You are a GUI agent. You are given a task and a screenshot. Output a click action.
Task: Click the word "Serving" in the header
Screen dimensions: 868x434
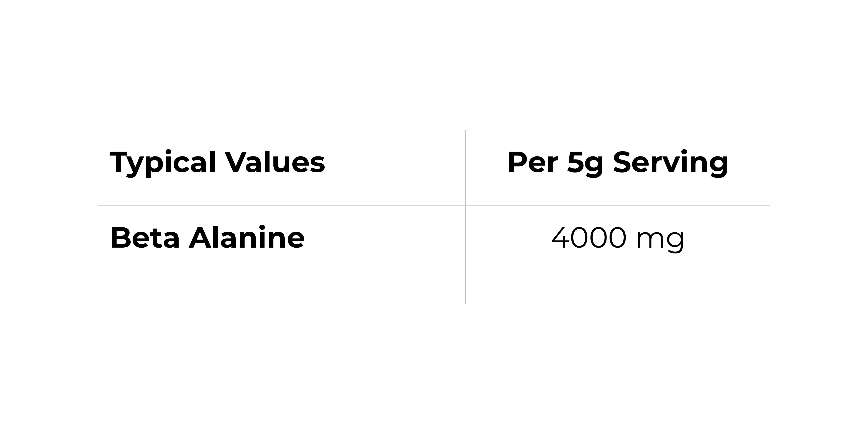[x=671, y=162]
